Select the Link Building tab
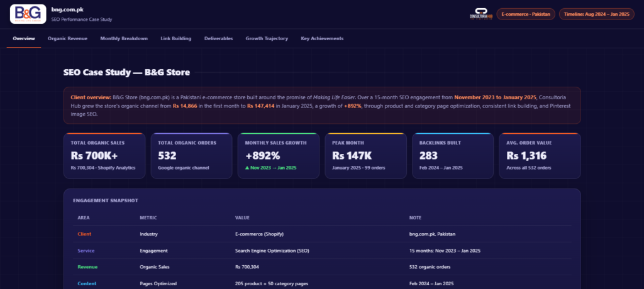The width and height of the screenshot is (644, 289). (176, 38)
